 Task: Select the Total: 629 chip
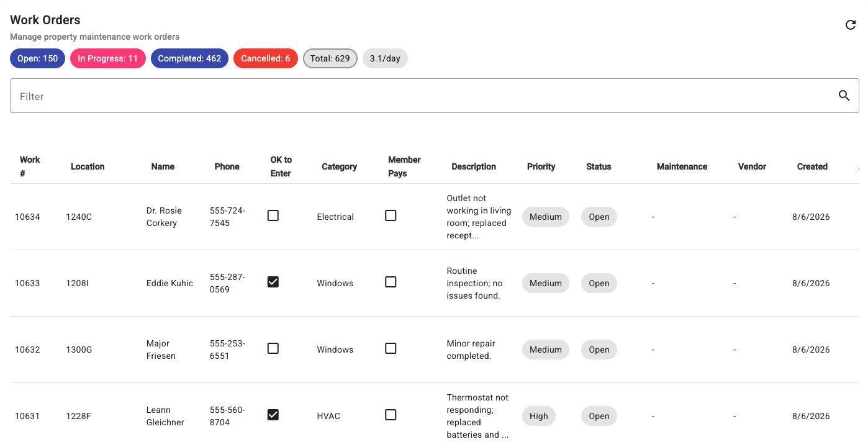coord(330,58)
